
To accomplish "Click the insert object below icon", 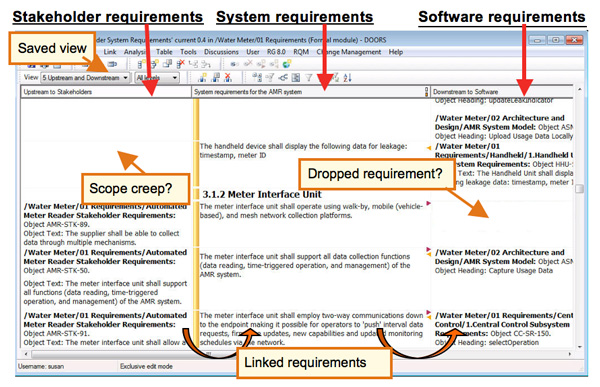I will [154, 64].
